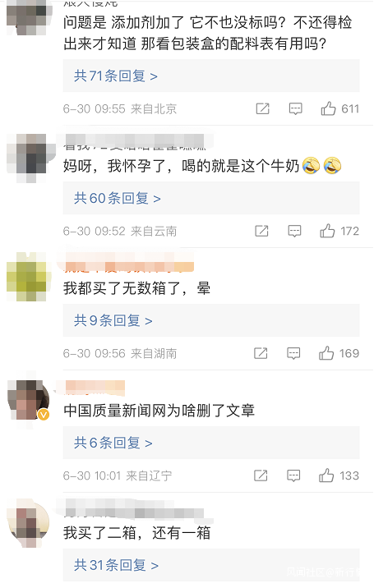Image resolution: width=374 pixels, height=588 pixels.
Task: Like the pregnant milk comment from 云南
Action: coord(327,231)
